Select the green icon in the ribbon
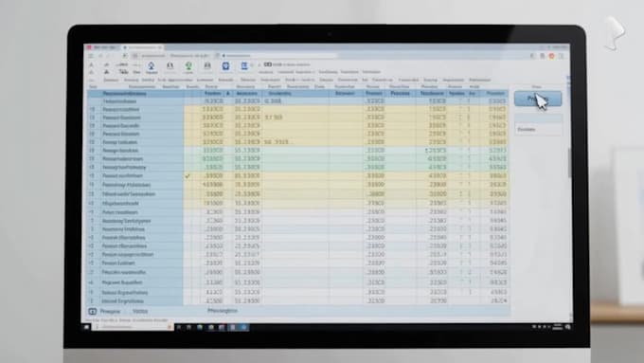 (x=188, y=65)
